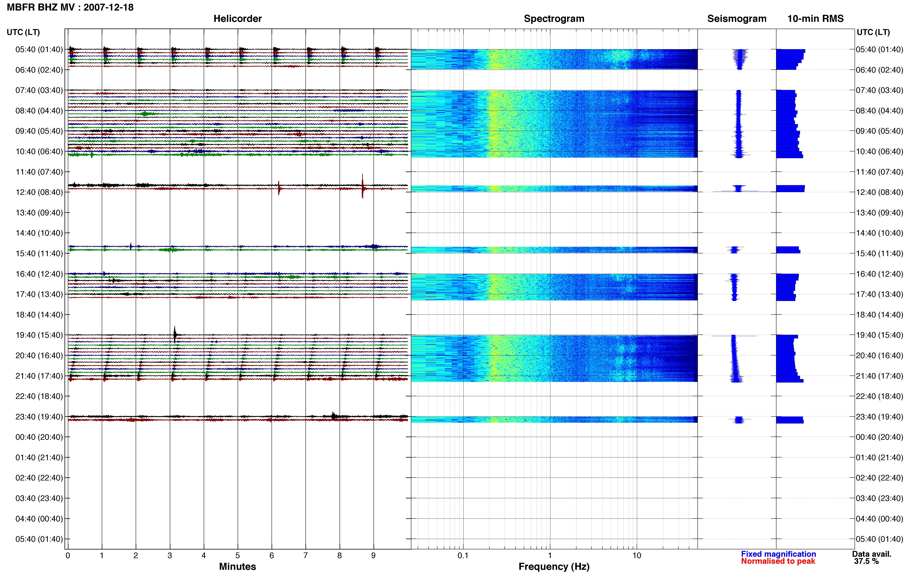Image resolution: width=924 pixels, height=578 pixels.
Task: Click the left '21:40 (17:40)' time label
Action: coord(39,376)
